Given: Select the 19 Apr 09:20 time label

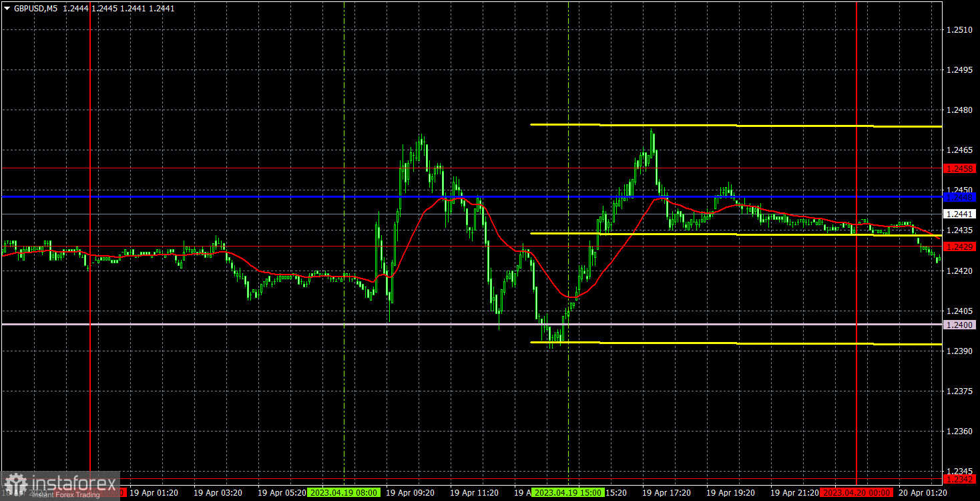Looking at the screenshot, I should [410, 493].
